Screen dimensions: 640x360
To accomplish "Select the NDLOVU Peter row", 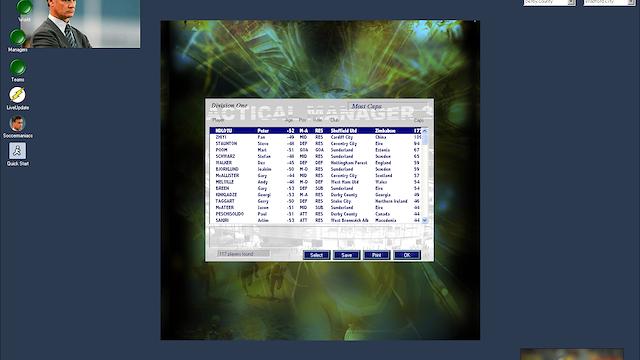I will click(x=316, y=131).
